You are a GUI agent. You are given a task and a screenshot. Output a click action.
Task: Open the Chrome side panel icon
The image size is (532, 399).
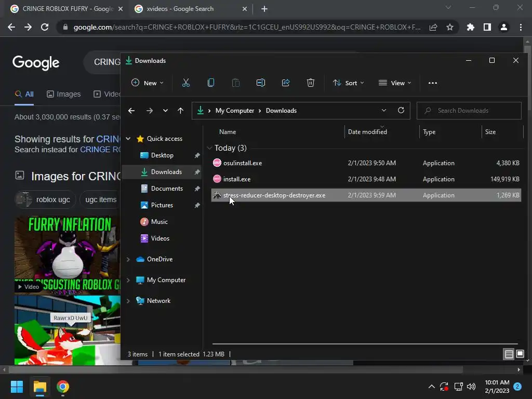[487, 27]
